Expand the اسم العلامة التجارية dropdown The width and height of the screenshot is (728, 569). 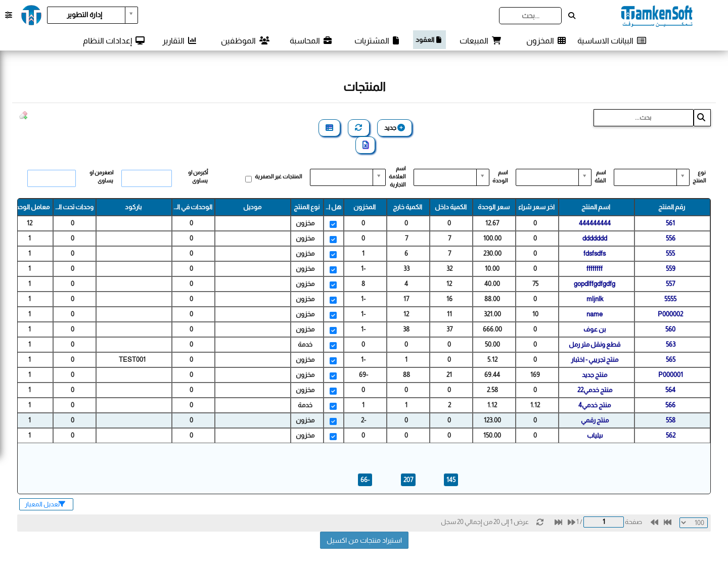(x=348, y=177)
